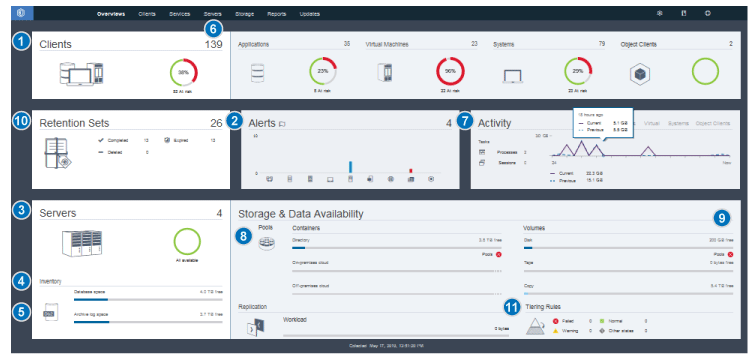Click the alert category icon under the blue bar
756x360 pixels.
point(351,179)
